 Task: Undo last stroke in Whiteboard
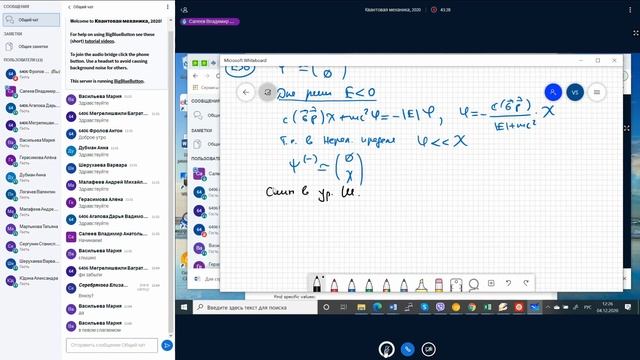tap(509, 283)
